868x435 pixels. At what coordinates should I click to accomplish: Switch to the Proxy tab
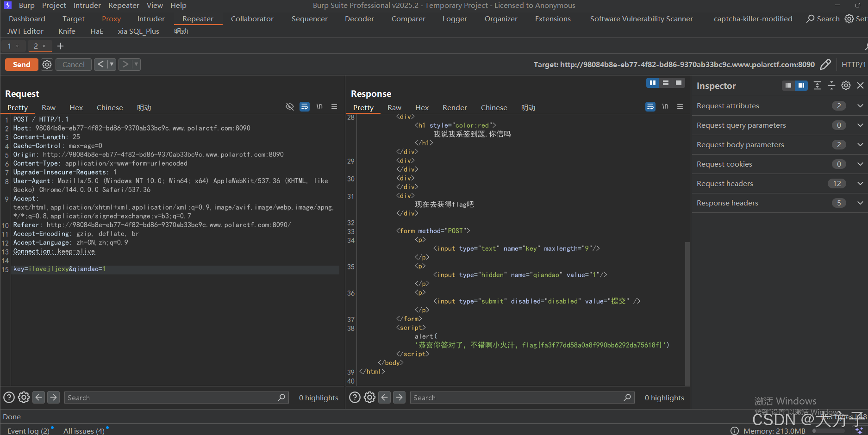[111, 19]
